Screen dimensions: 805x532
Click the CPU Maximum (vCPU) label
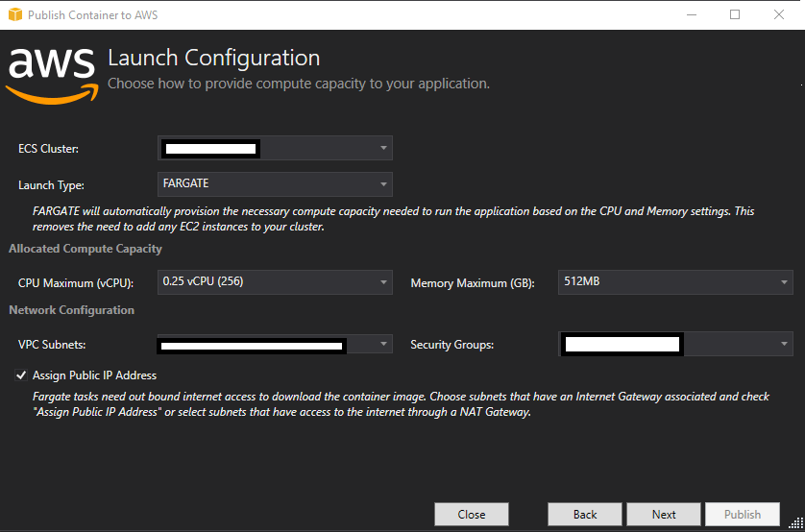tap(76, 283)
